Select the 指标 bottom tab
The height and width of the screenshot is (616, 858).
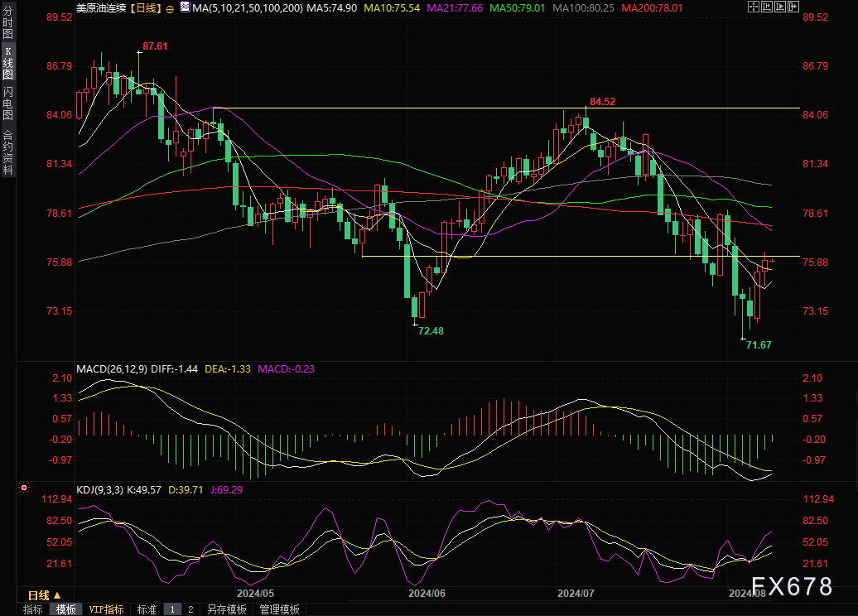tap(33, 609)
